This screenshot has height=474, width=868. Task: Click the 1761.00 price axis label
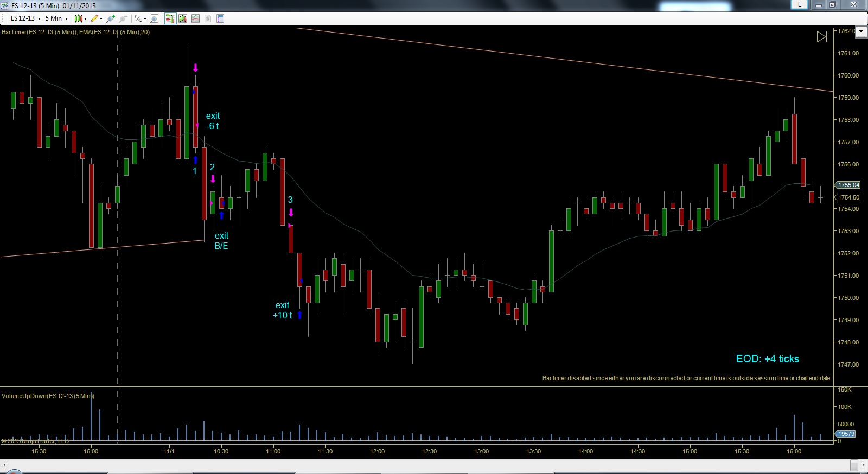tap(848, 53)
